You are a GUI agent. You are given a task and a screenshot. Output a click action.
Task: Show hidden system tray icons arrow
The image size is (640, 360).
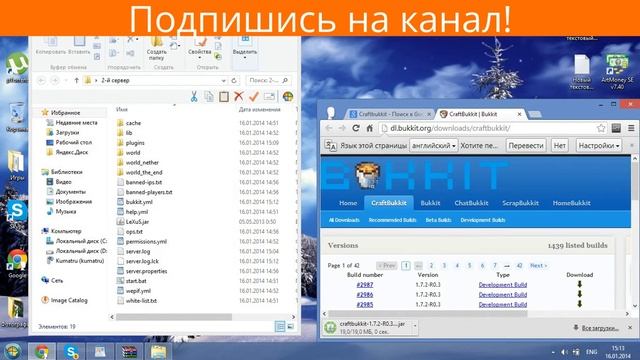(553, 352)
